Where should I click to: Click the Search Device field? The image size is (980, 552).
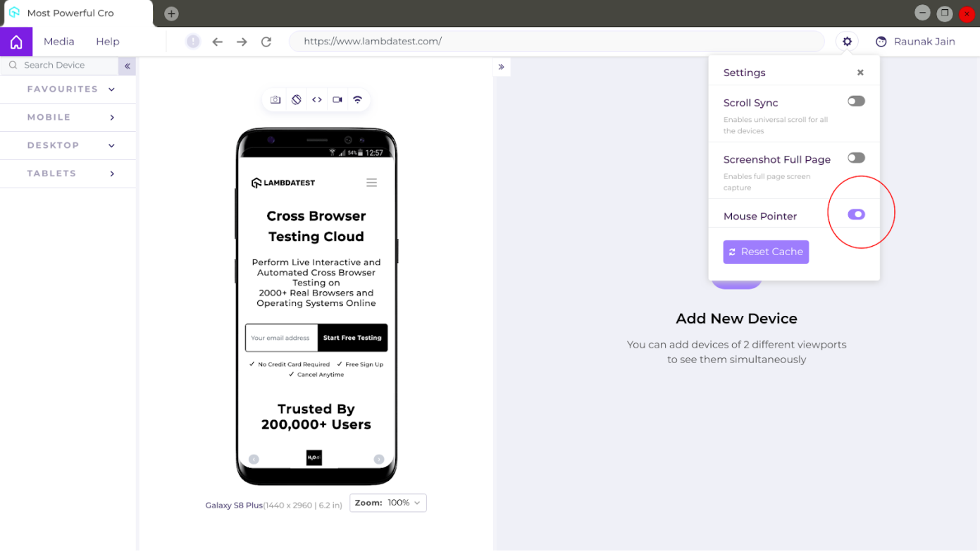click(x=59, y=65)
